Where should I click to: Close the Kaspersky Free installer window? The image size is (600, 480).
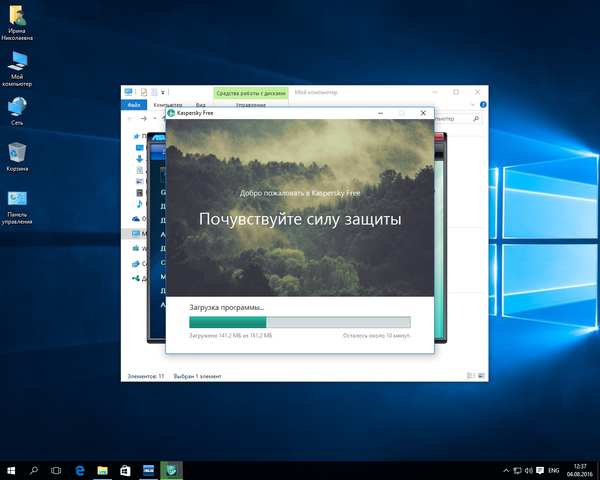pos(423,113)
